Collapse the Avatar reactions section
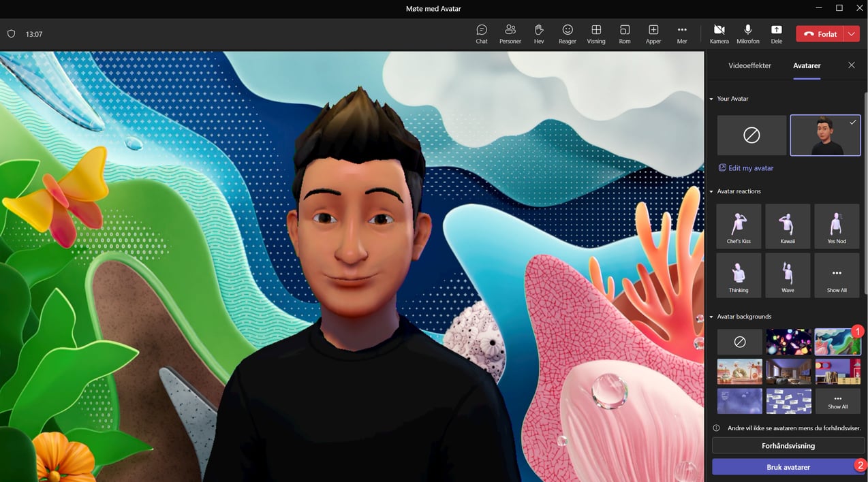 click(x=711, y=191)
